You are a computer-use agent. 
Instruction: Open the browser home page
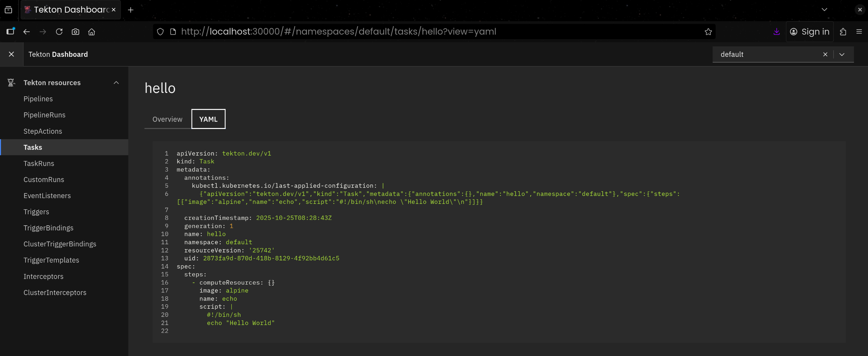click(x=91, y=32)
